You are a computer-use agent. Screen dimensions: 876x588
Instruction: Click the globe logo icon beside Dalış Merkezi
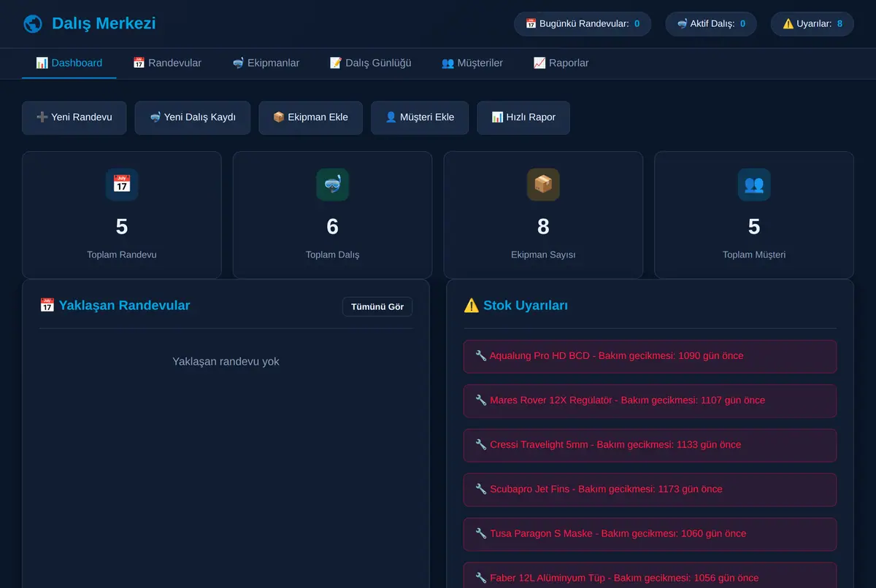pos(32,24)
